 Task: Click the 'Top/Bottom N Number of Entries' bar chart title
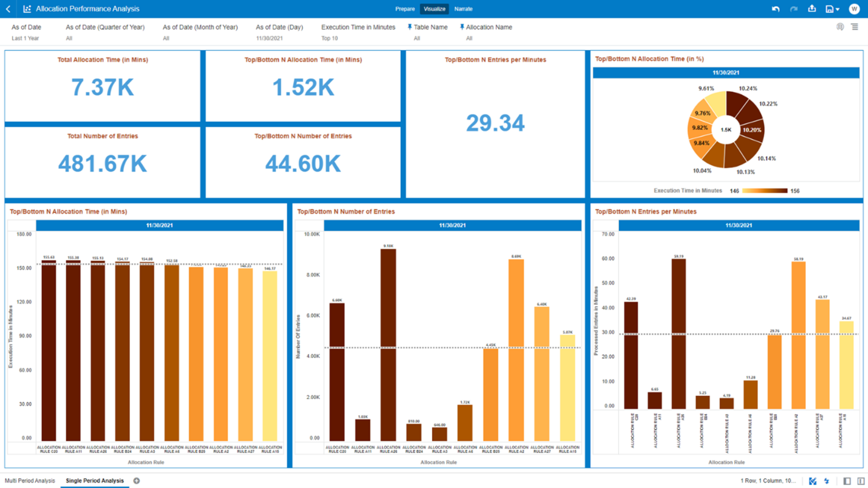346,212
